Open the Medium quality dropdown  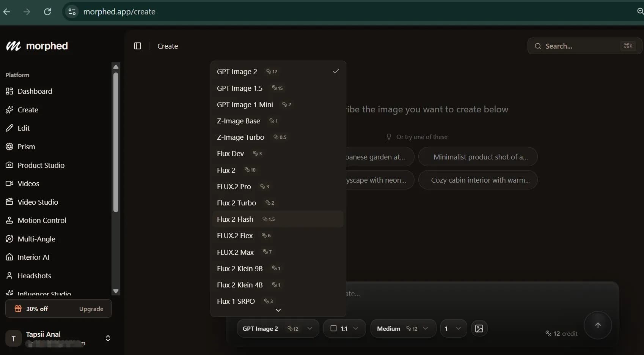click(x=403, y=328)
